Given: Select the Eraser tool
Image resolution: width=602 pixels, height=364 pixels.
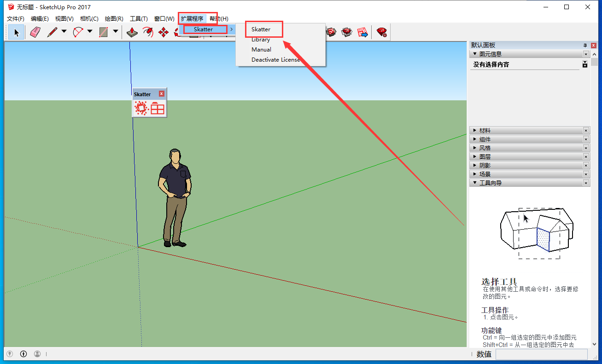Looking at the screenshot, I should 35,32.
